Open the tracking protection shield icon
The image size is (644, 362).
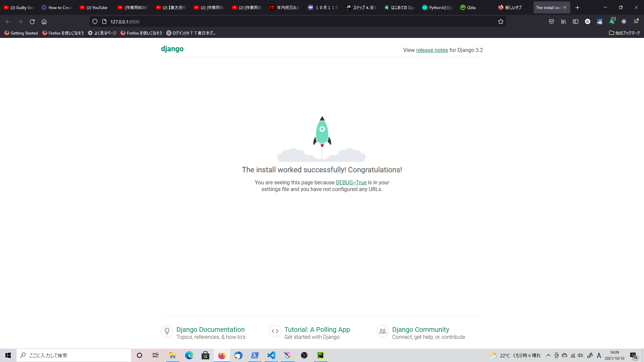[95, 22]
